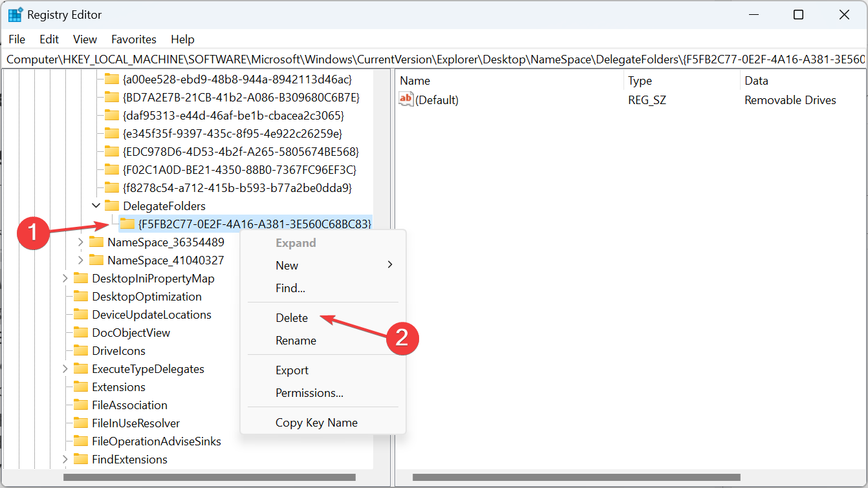Click the DeviceUpdateLocations folder icon
This screenshot has height=488, width=868.
pos(81,315)
